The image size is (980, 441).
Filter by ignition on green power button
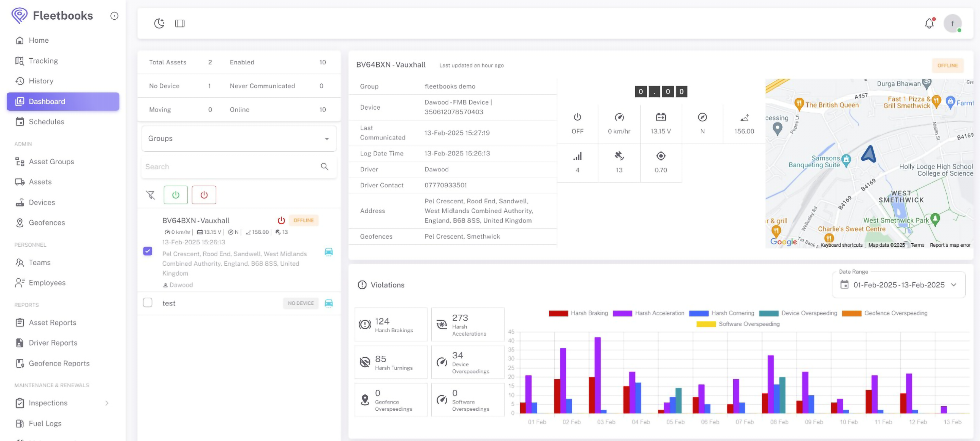[x=175, y=195]
